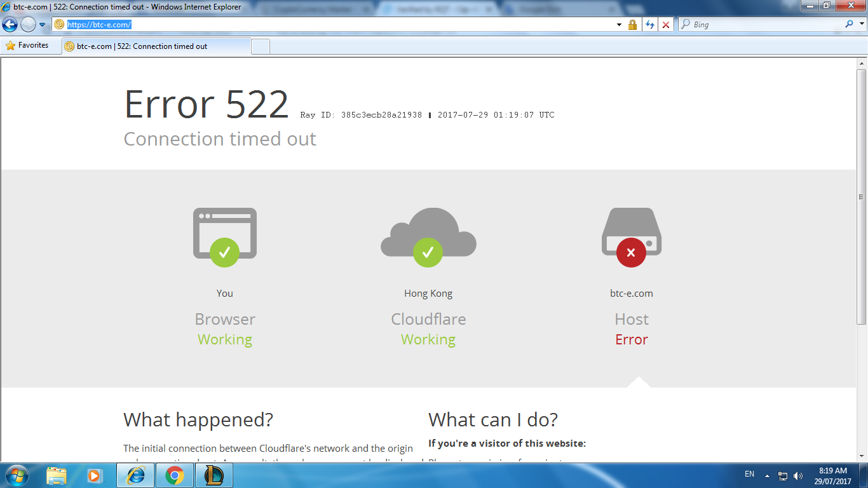Click the "Browser" status title

(225, 319)
